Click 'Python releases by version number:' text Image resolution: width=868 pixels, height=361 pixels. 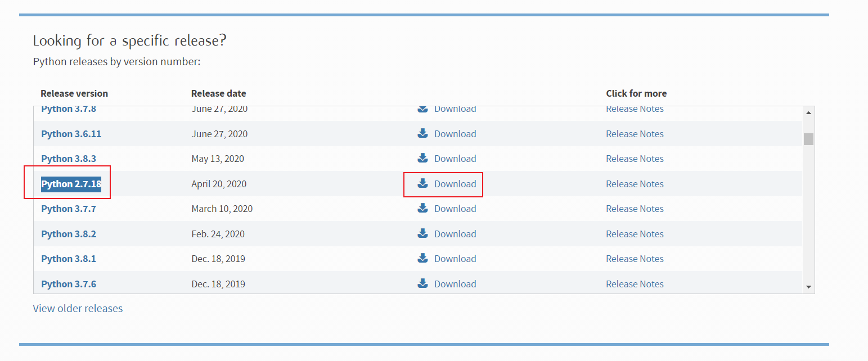pos(117,61)
